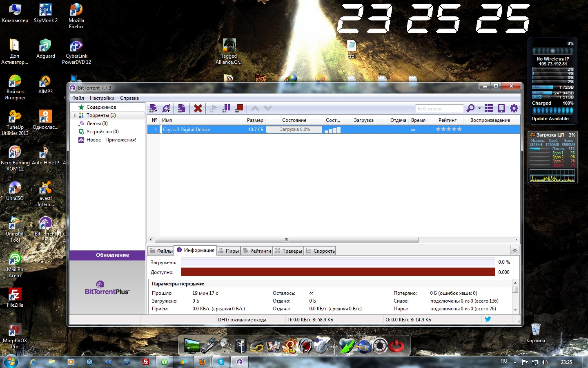Click the red Stop torrent icon

pyautogui.click(x=239, y=108)
